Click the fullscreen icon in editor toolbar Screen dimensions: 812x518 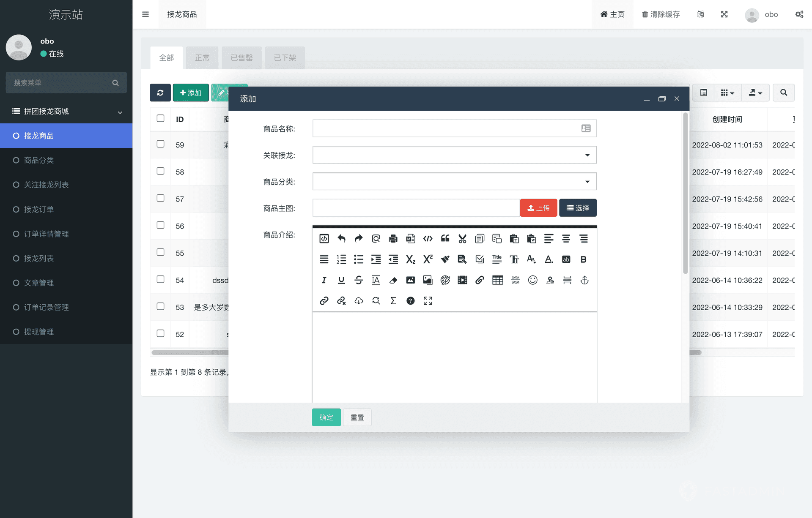428,301
